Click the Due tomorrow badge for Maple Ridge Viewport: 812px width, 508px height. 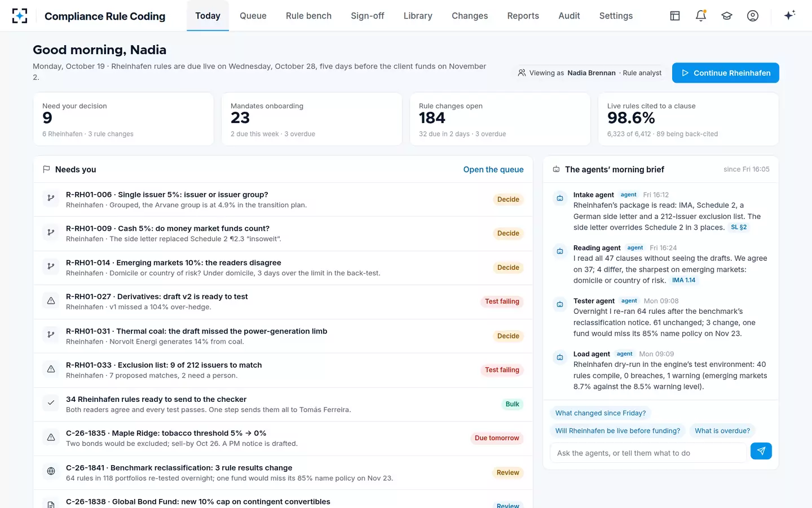click(x=497, y=438)
